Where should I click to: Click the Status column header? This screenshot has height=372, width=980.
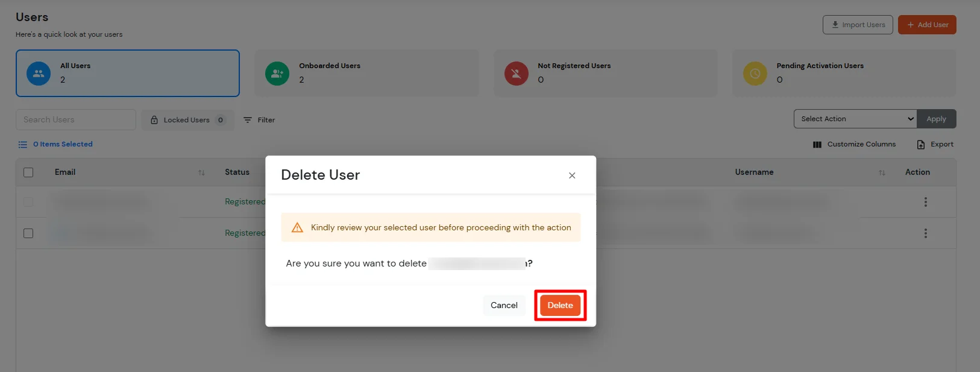point(237,172)
